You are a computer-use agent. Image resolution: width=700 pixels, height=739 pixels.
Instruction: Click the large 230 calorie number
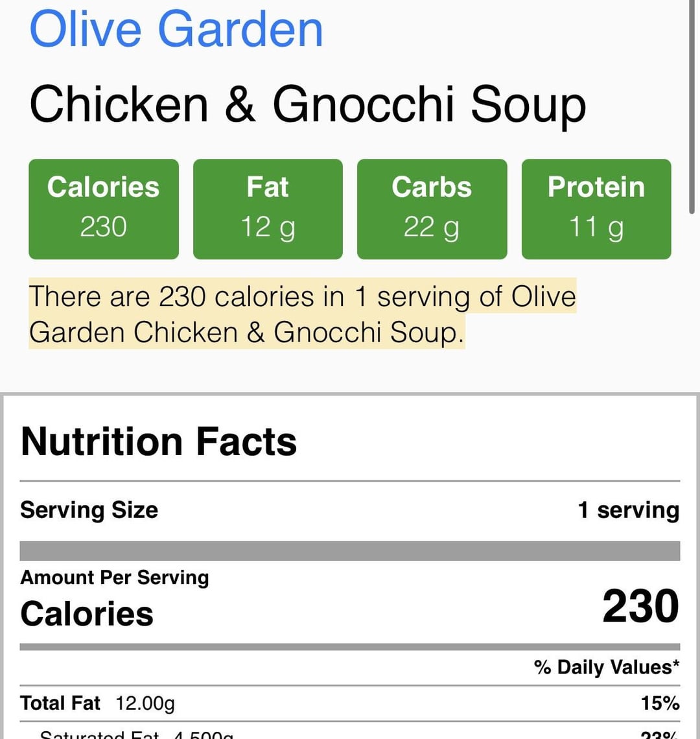click(x=640, y=607)
